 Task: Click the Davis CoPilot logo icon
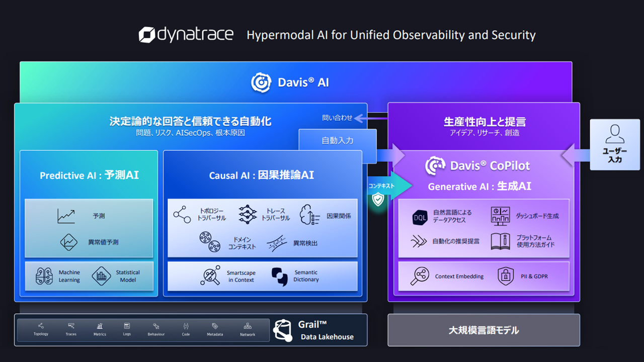tap(435, 165)
